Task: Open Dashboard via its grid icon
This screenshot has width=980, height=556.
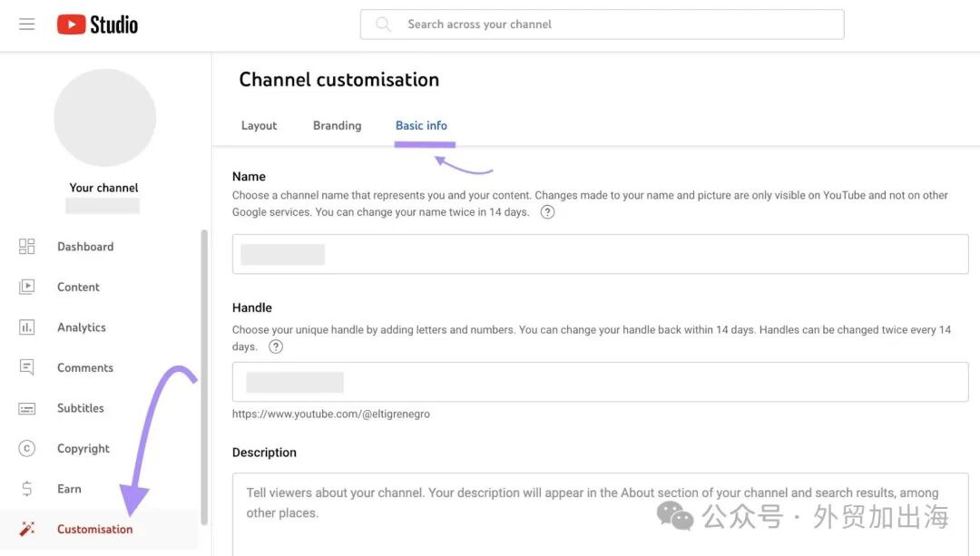Action: tap(27, 246)
